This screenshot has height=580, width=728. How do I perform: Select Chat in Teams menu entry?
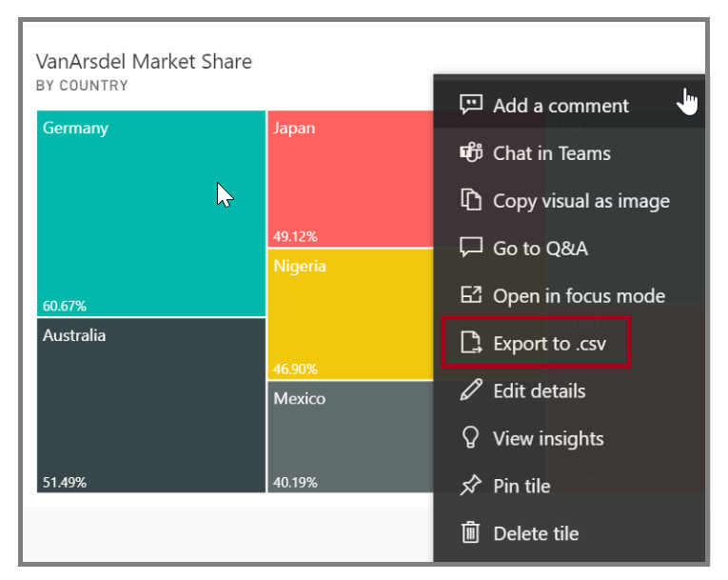click(x=569, y=153)
